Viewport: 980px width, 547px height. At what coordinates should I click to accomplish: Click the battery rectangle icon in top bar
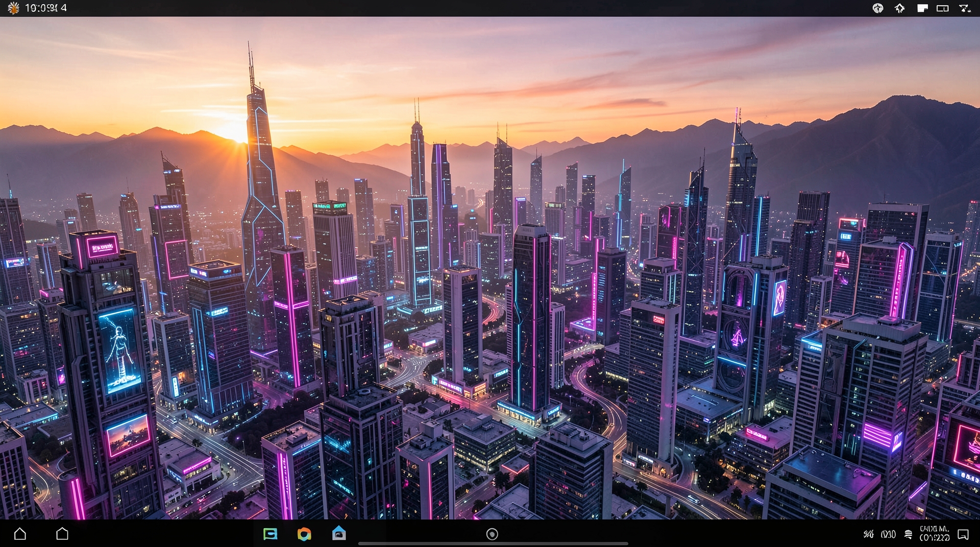(x=943, y=8)
